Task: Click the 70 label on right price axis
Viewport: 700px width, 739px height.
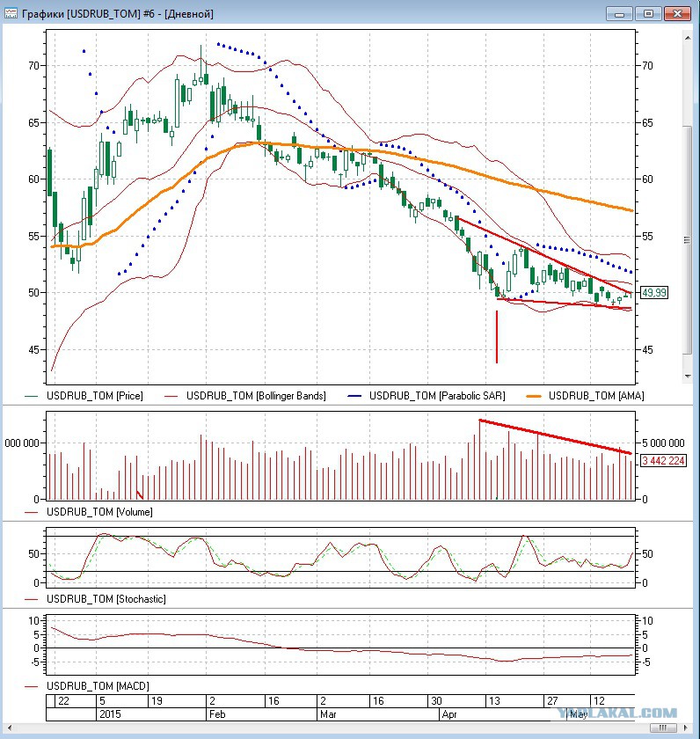Action: point(648,65)
